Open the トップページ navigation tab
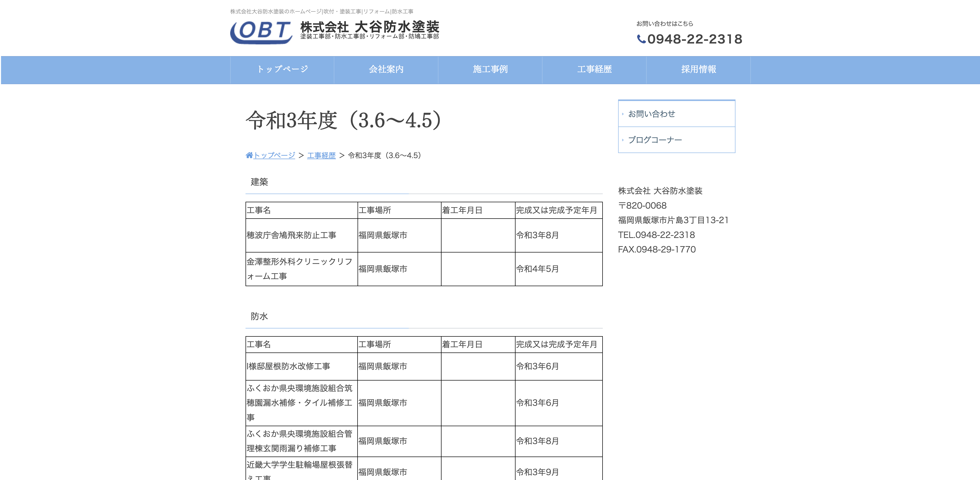The image size is (980, 480). point(282,70)
